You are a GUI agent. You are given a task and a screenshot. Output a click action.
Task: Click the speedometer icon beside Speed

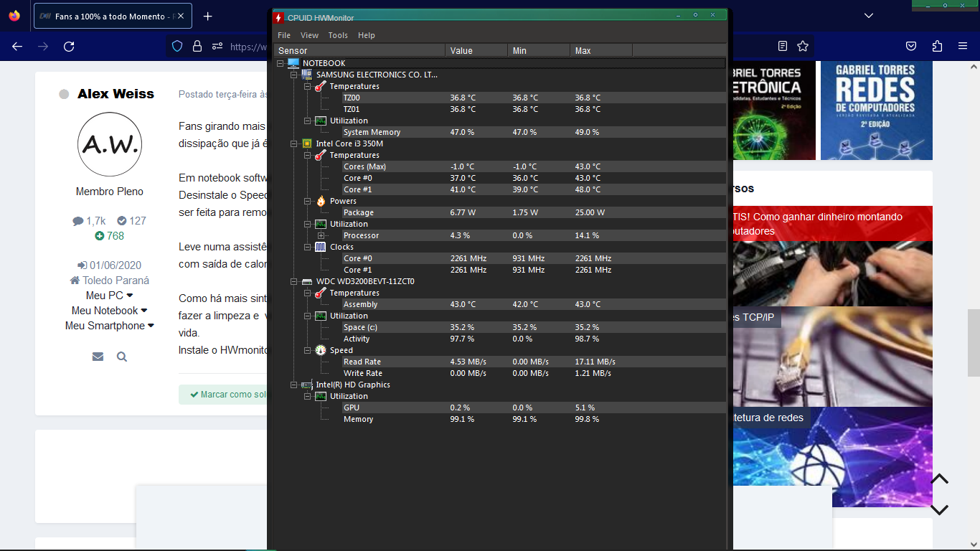320,350
